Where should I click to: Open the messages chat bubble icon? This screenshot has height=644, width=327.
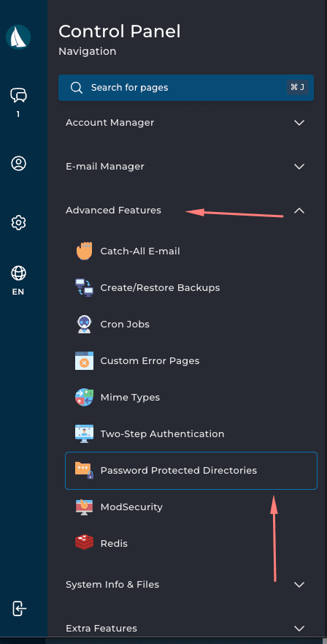tap(18, 95)
